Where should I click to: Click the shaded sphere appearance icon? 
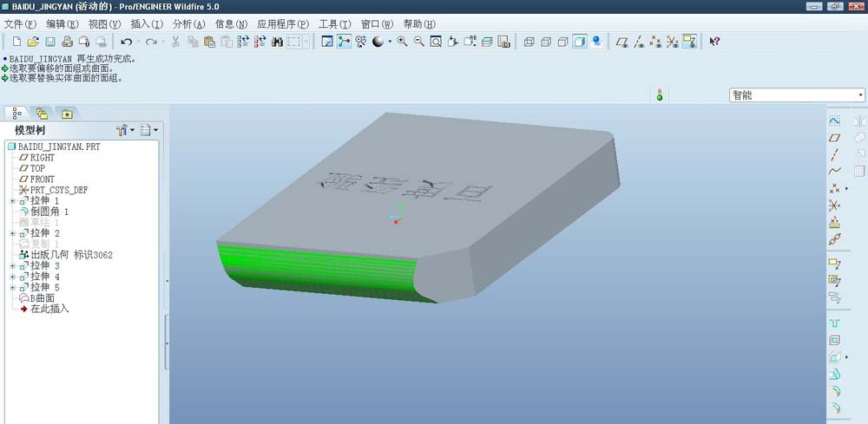coord(378,42)
